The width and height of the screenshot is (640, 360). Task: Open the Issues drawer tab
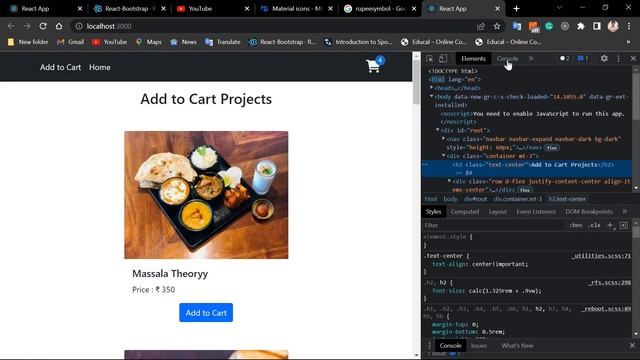tap(479, 346)
